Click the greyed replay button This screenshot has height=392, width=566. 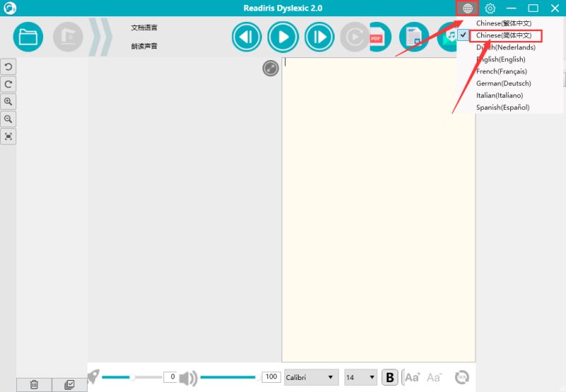pos(354,37)
